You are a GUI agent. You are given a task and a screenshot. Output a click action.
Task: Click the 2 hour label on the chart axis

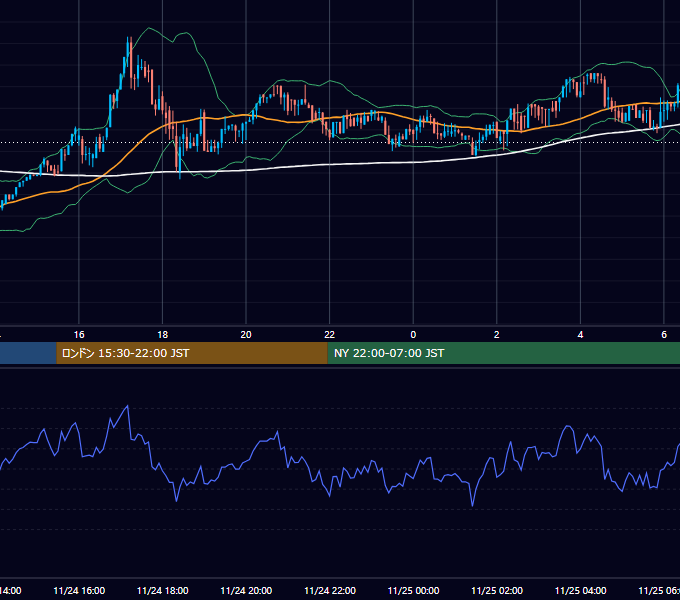click(497, 335)
